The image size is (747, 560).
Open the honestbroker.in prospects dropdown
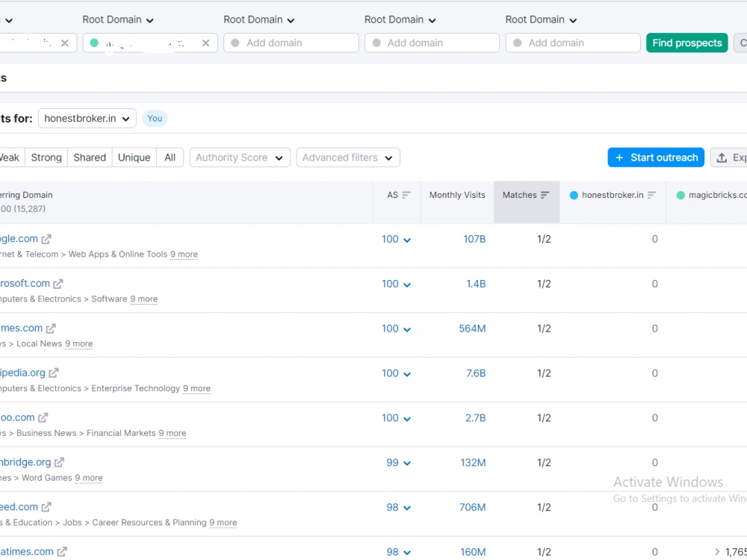[87, 119]
